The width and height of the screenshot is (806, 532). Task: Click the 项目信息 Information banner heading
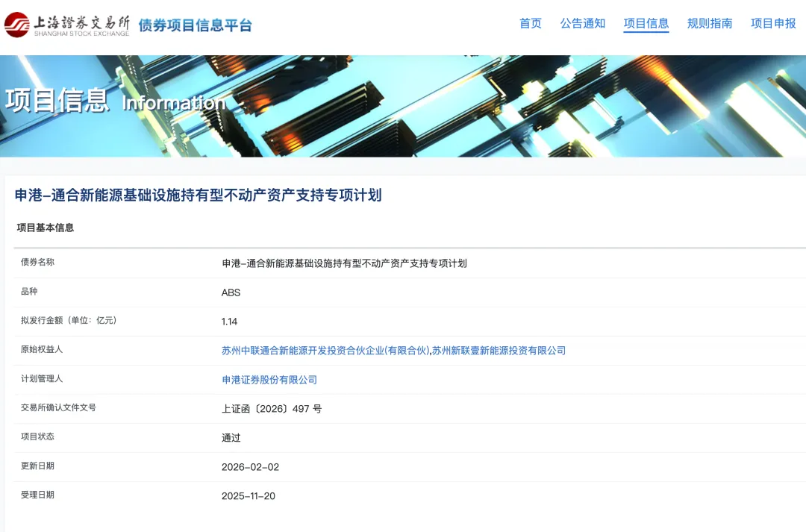[x=116, y=101]
